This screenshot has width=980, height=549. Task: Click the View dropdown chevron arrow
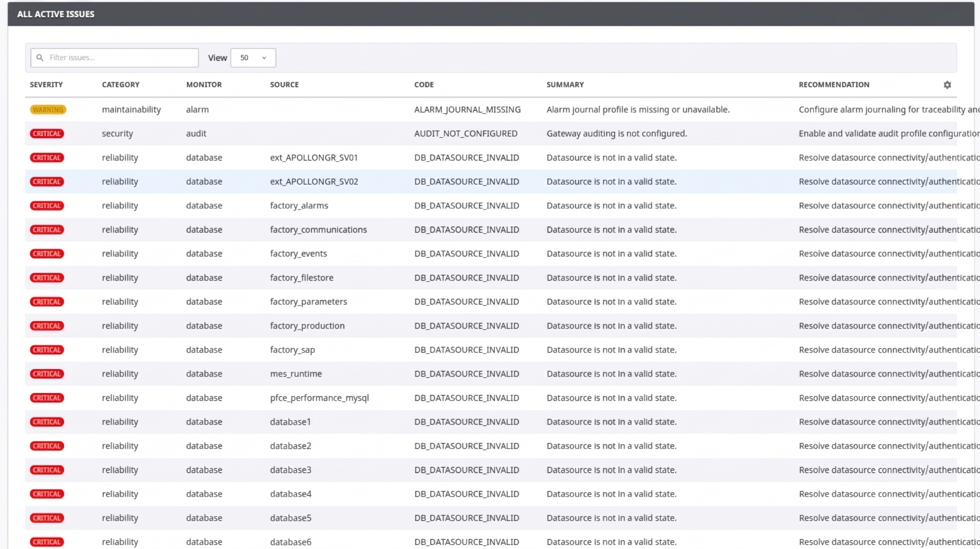coord(264,58)
